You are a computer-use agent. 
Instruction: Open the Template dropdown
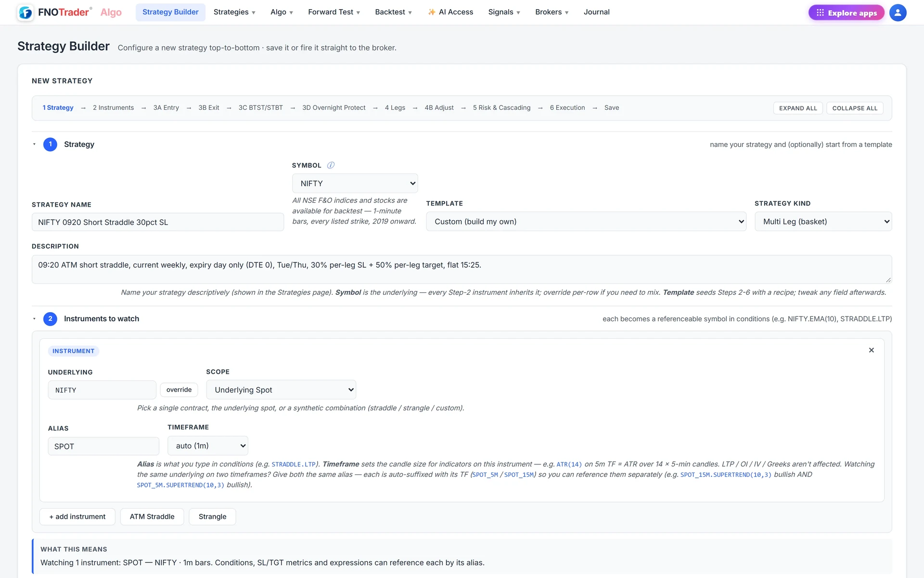click(586, 222)
